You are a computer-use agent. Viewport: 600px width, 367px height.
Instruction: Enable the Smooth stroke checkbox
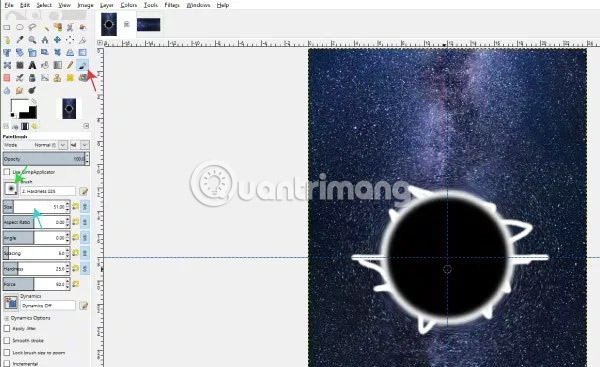click(7, 340)
